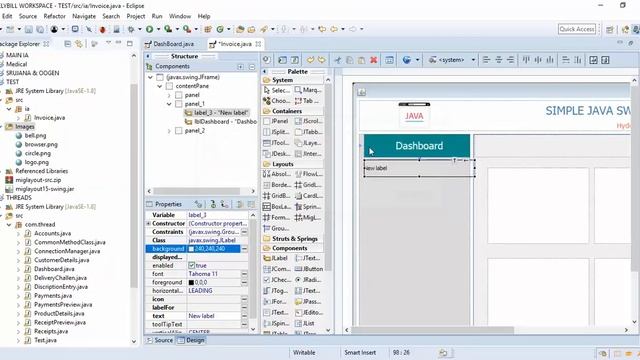Select the JList component in the Palette
Viewport: 640px width, 360px height.
tap(305, 323)
